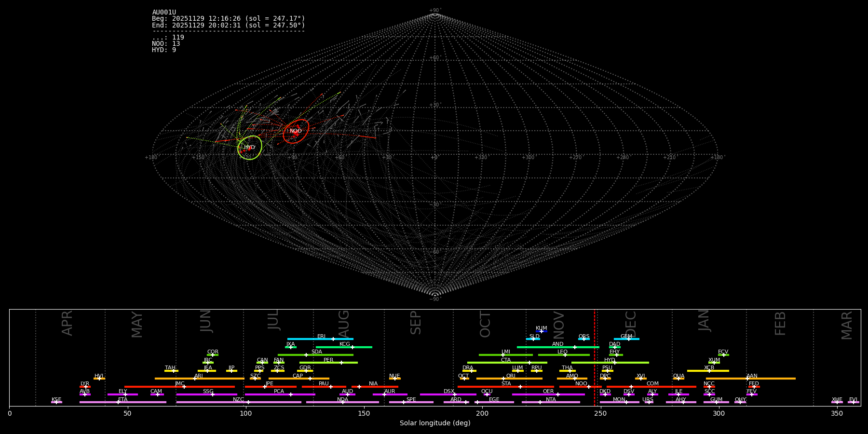Click the NOO radiant ellipse on sky map
The height and width of the screenshot is (434, 868).
(x=296, y=131)
